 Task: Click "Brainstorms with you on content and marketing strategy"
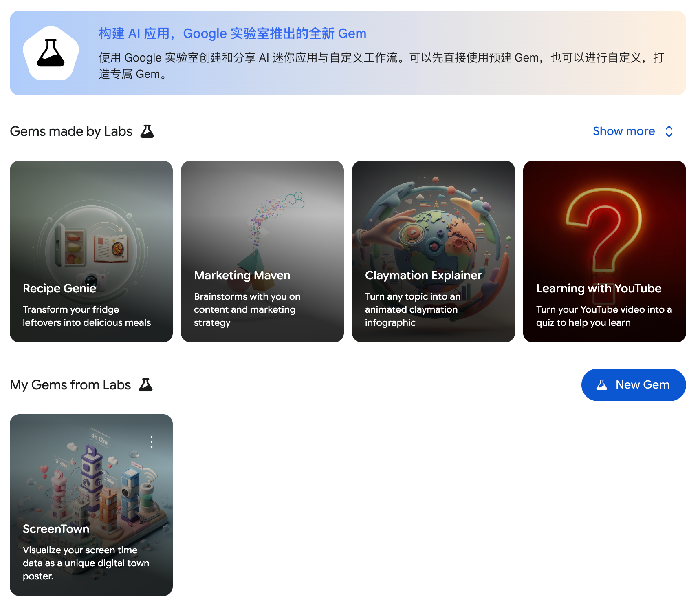pyautogui.click(x=247, y=309)
